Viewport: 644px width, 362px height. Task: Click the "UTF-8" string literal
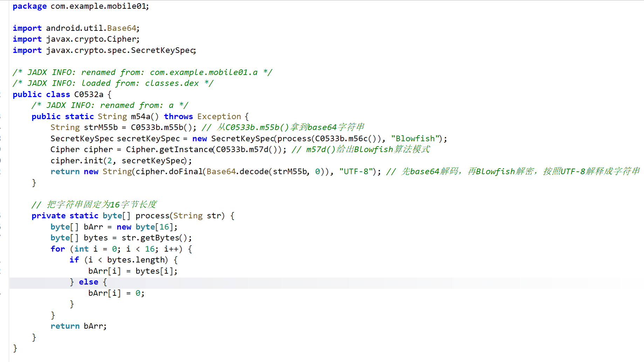point(356,171)
